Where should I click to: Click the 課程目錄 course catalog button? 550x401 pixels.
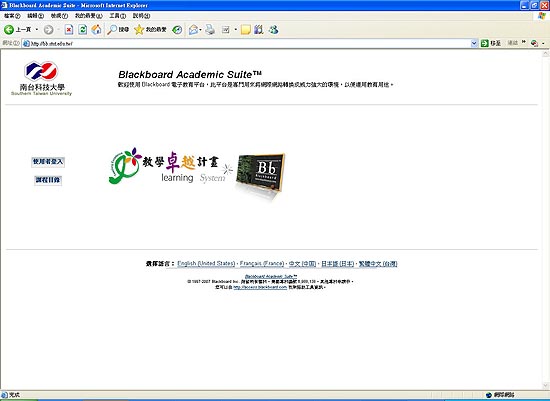pos(48,180)
